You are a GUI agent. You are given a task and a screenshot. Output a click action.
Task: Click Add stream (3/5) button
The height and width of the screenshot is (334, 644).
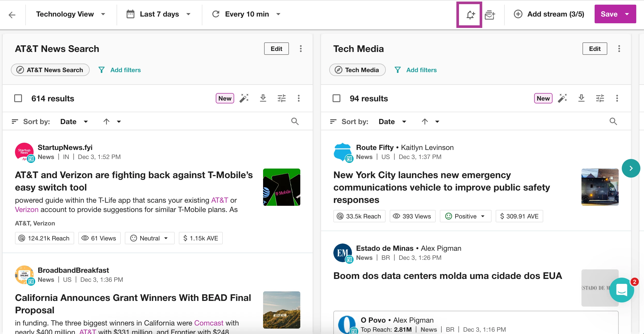coord(549,14)
